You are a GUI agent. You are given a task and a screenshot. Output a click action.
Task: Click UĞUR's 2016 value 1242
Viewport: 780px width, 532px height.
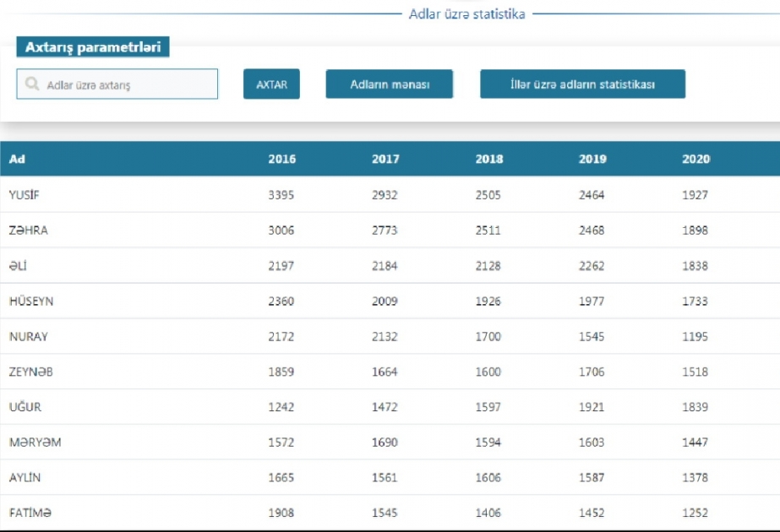pyautogui.click(x=281, y=407)
